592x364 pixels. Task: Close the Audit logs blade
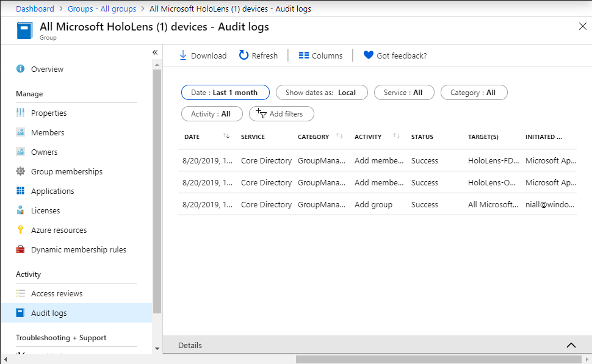(583, 26)
